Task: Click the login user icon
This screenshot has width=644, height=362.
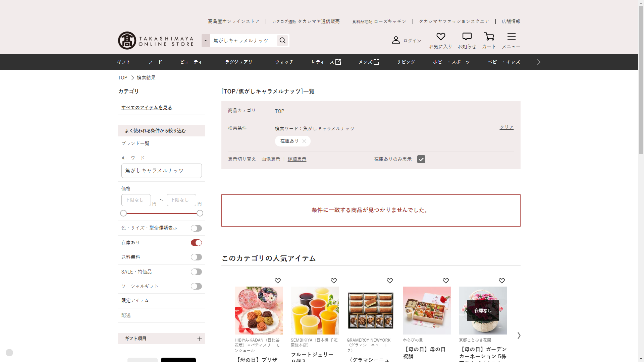Action: pyautogui.click(x=396, y=40)
